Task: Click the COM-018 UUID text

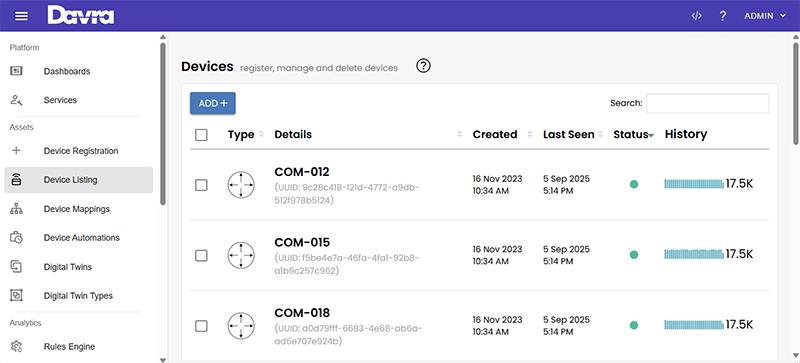Action: tap(348, 334)
